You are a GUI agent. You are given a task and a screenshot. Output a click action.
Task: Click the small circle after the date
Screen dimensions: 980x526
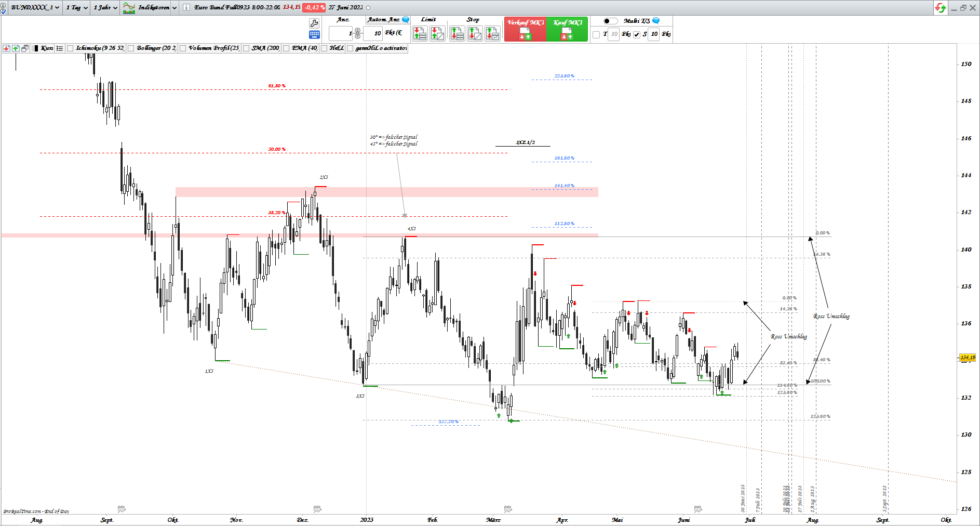(368, 8)
